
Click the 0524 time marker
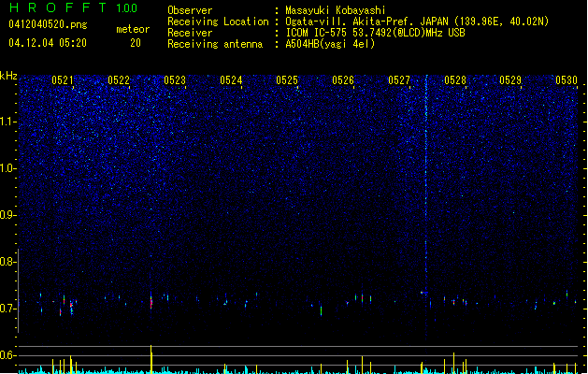pos(231,80)
